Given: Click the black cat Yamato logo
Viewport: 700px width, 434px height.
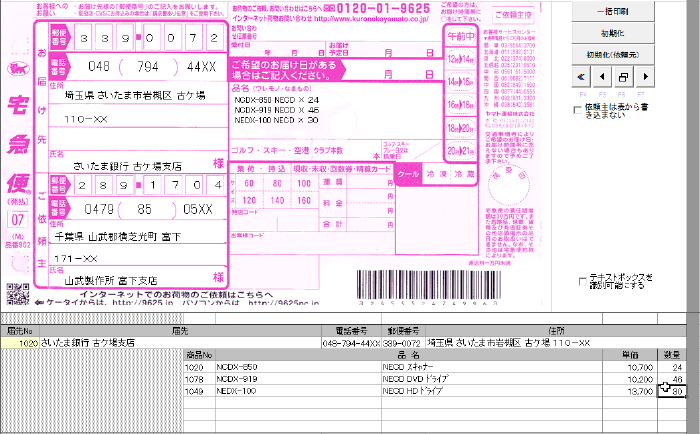Looking at the screenshot, I should tap(18, 68).
